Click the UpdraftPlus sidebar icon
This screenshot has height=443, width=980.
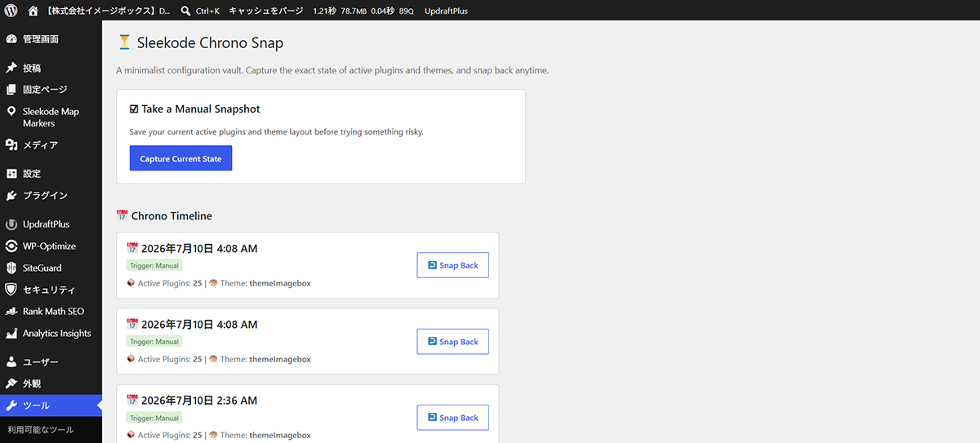click(11, 224)
